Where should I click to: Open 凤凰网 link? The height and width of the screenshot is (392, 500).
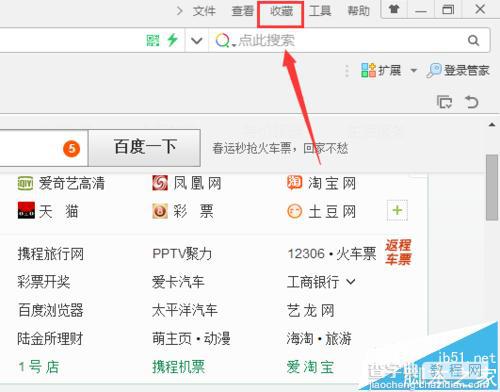pos(197,183)
